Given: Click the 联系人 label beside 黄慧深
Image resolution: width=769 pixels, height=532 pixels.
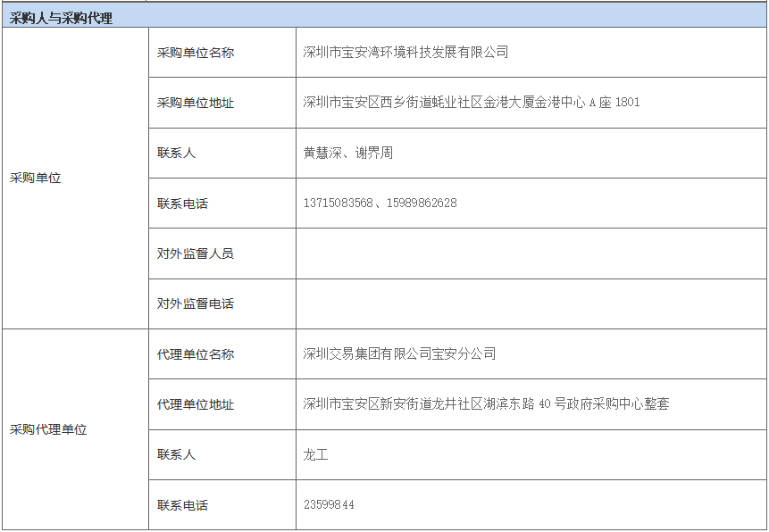Looking at the screenshot, I should click(176, 153).
